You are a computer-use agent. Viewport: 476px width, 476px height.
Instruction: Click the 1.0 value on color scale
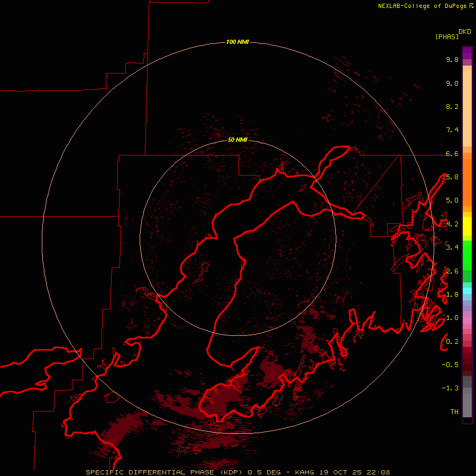452,318
